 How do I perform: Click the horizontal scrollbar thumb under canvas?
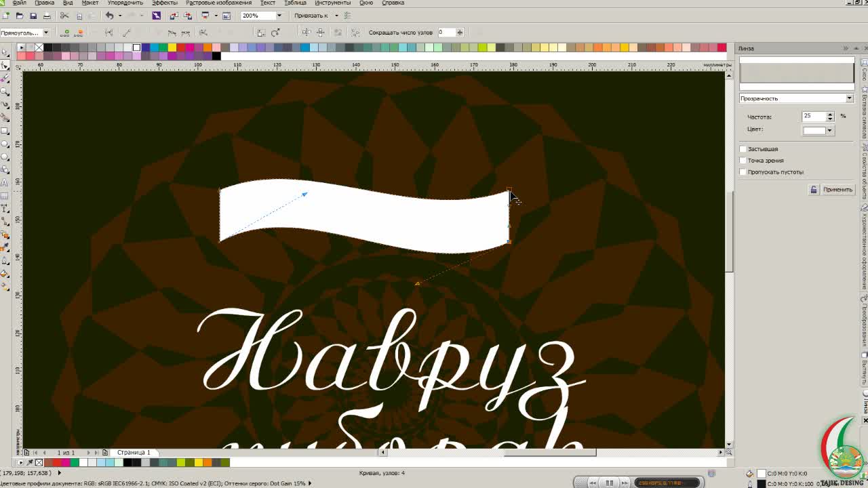tap(550, 452)
